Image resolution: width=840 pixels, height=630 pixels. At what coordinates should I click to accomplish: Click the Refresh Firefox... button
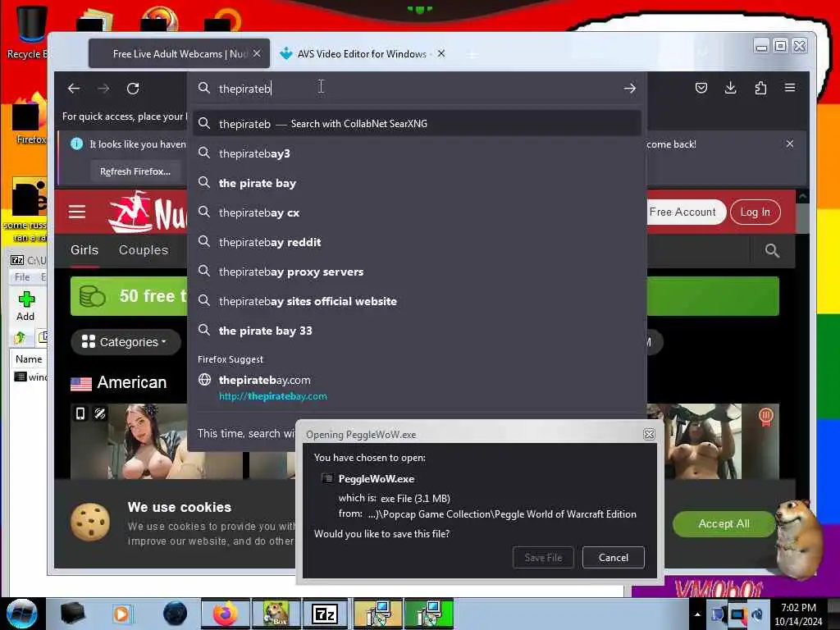[135, 171]
